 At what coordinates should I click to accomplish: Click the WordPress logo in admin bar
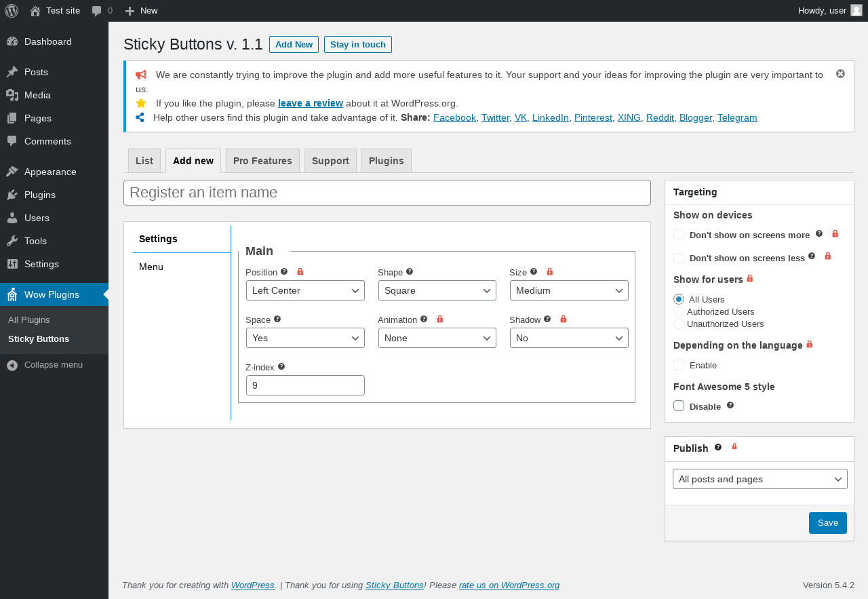[x=12, y=11]
